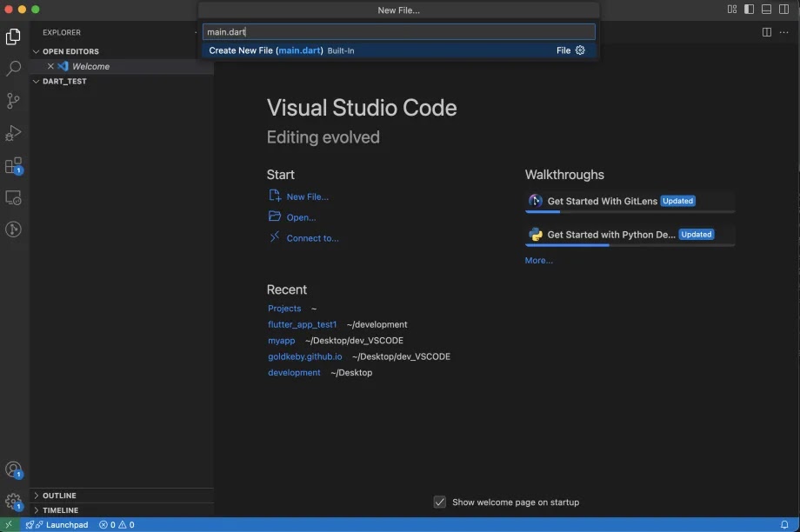Toggle the Secondary Side Bar
This screenshot has height=532, width=800.
coord(783,10)
